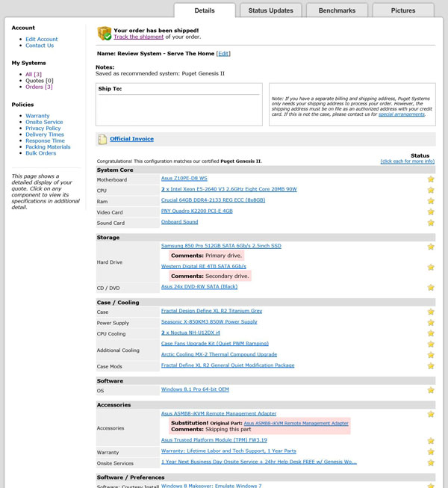Open the Asus Trusted Platform Module link
The image size is (448, 488).
[214, 440]
